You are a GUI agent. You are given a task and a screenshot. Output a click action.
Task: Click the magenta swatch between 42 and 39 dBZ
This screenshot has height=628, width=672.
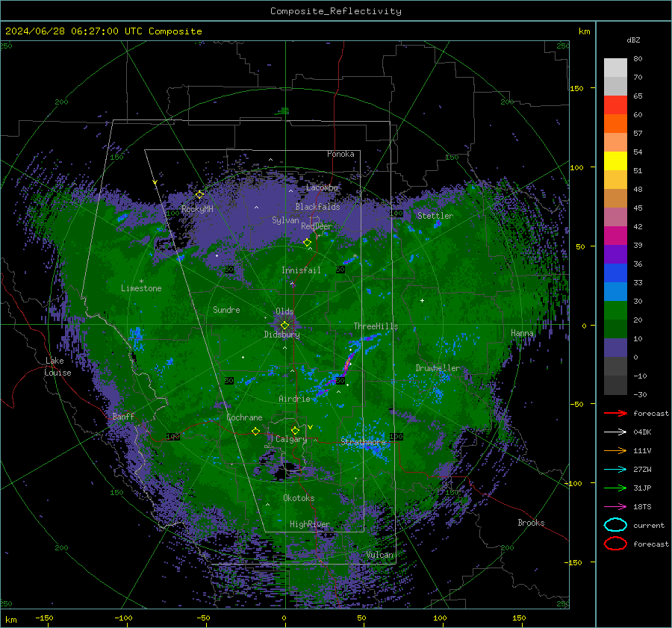point(615,236)
